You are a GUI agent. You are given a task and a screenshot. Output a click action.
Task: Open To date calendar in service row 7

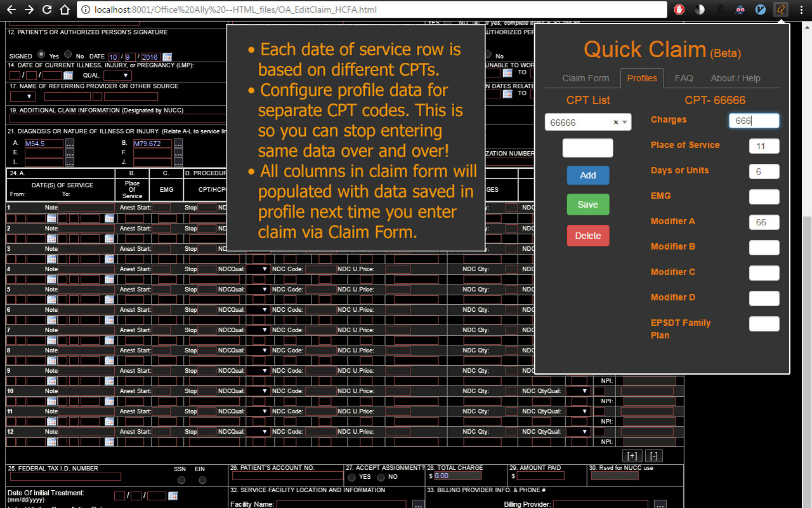[110, 340]
